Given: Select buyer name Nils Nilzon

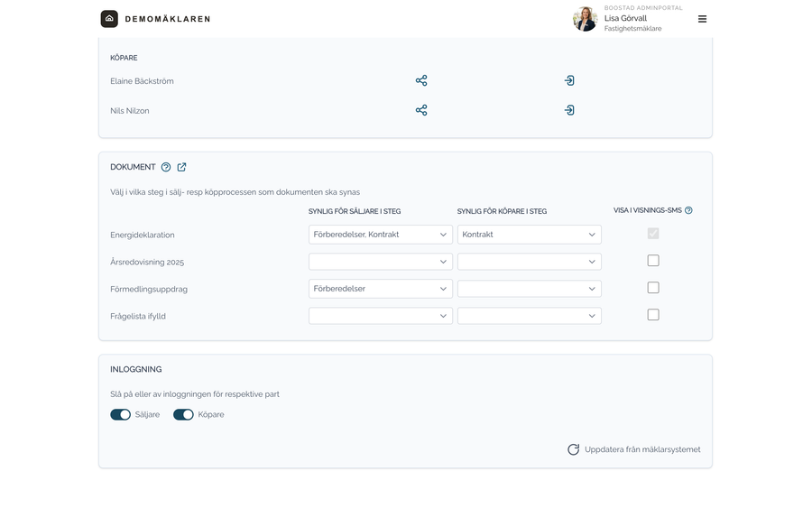Looking at the screenshot, I should pyautogui.click(x=129, y=111).
